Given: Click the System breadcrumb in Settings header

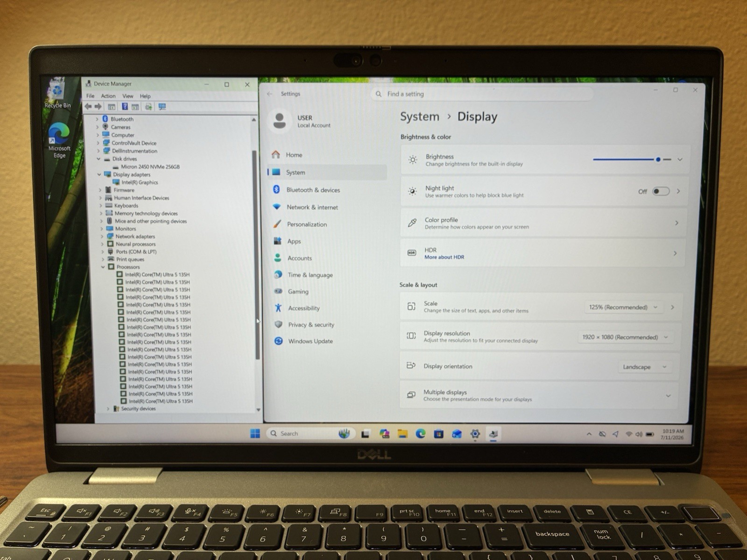Looking at the screenshot, I should click(x=419, y=117).
